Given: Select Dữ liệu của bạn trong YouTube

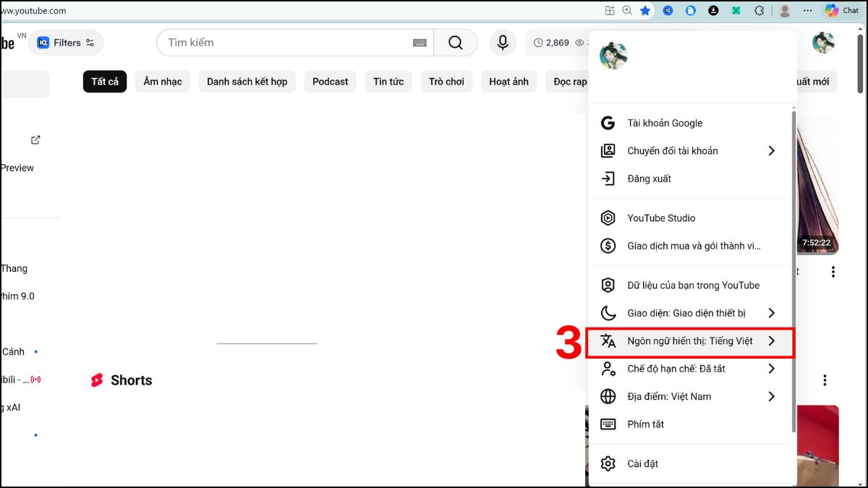Looking at the screenshot, I should click(x=692, y=285).
